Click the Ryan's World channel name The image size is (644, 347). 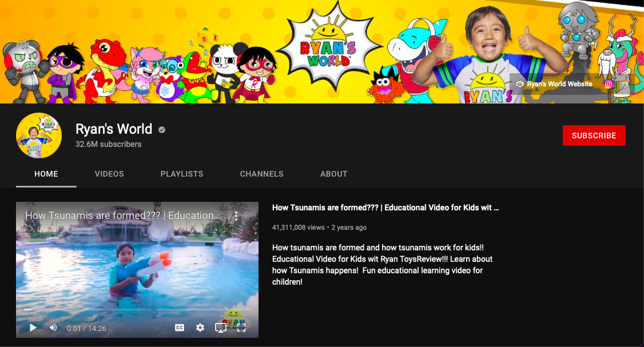coord(114,129)
